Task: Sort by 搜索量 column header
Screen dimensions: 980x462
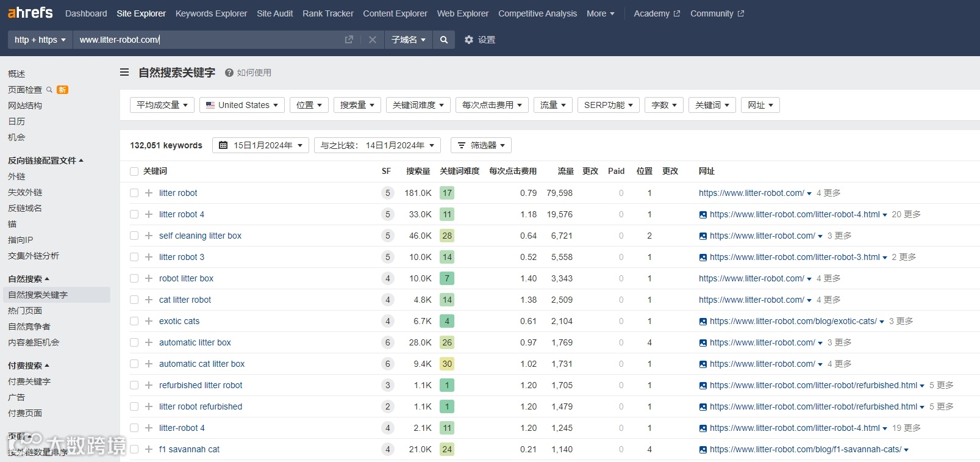Action: (x=418, y=171)
